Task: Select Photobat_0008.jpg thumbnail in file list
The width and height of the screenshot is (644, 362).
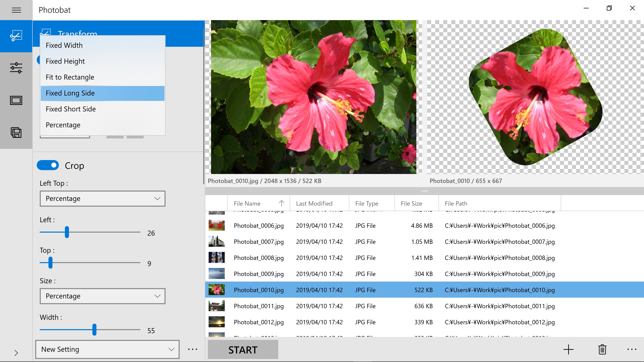Action: pyautogui.click(x=217, y=258)
